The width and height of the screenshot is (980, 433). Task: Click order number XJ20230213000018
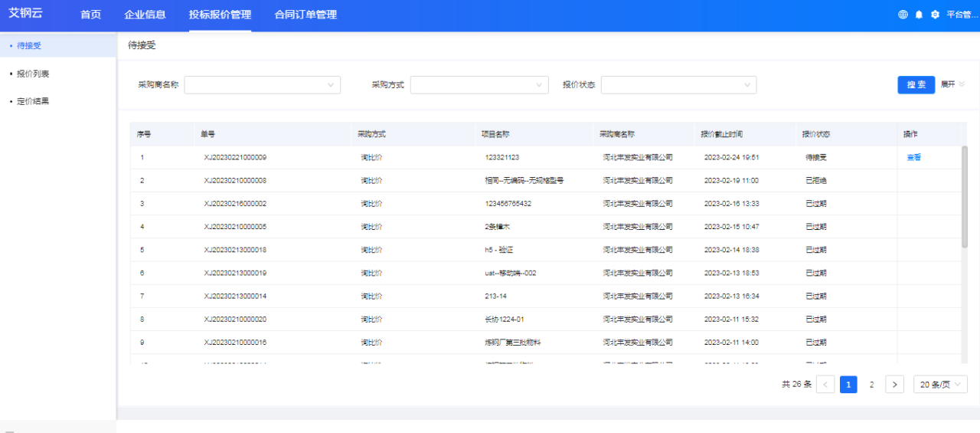(235, 250)
